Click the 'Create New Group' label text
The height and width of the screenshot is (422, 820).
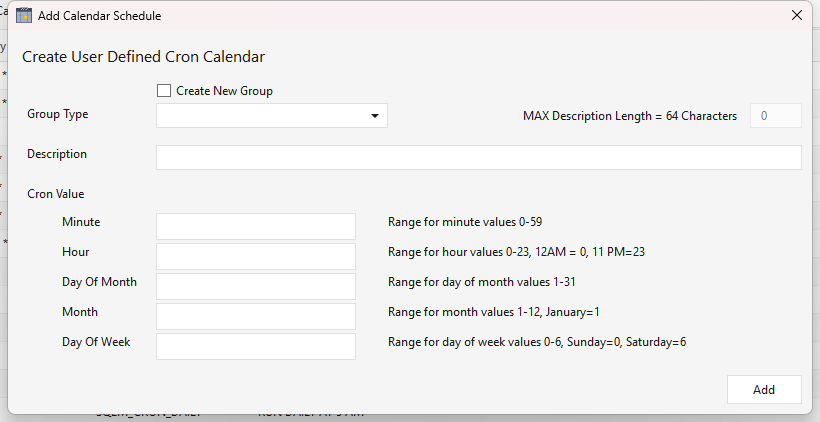pyautogui.click(x=224, y=91)
